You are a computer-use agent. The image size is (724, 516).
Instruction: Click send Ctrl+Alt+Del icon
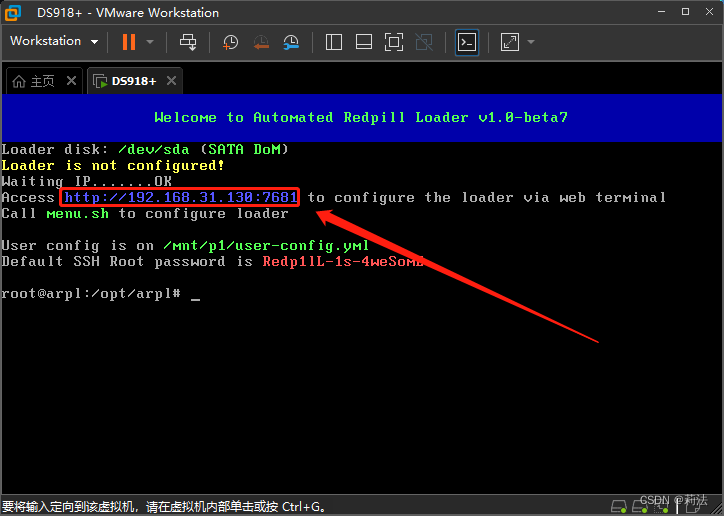point(188,42)
